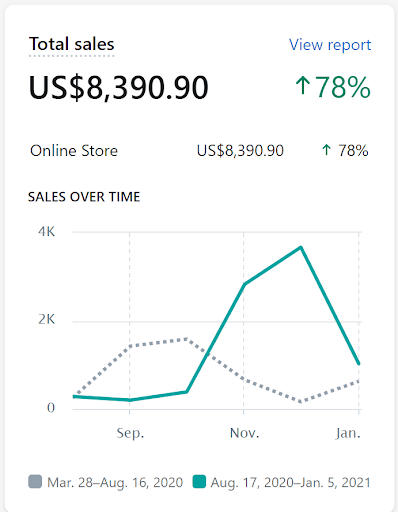Click the Mar. 28–Aug. 16, 2020 legend text

115,482
